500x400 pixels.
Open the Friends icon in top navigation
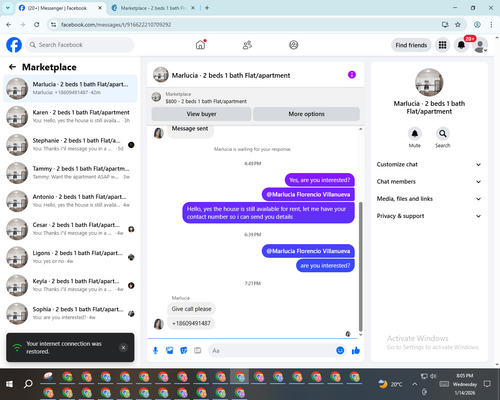(247, 45)
